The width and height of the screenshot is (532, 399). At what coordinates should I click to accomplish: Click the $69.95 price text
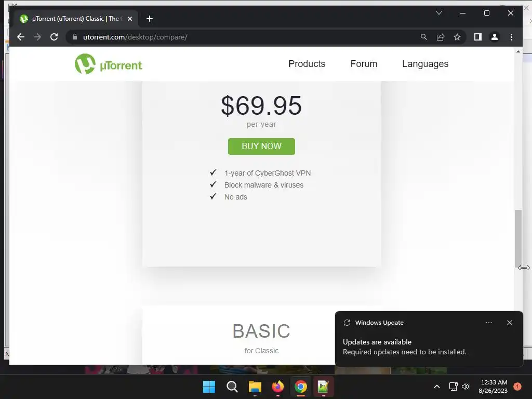tap(261, 105)
